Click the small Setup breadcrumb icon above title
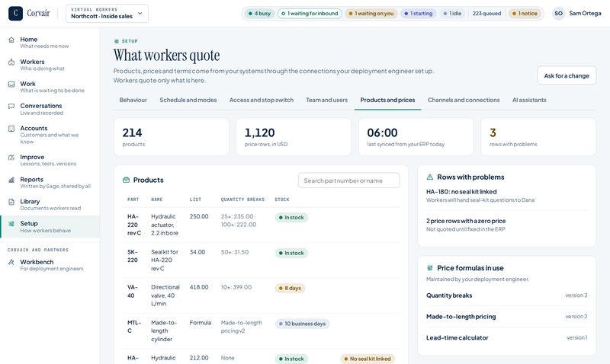 pos(117,41)
